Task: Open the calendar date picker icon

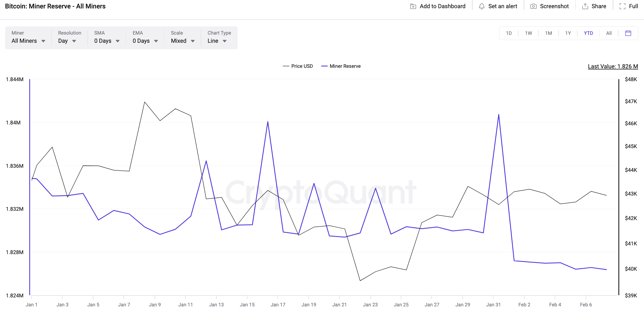Action: (x=628, y=33)
